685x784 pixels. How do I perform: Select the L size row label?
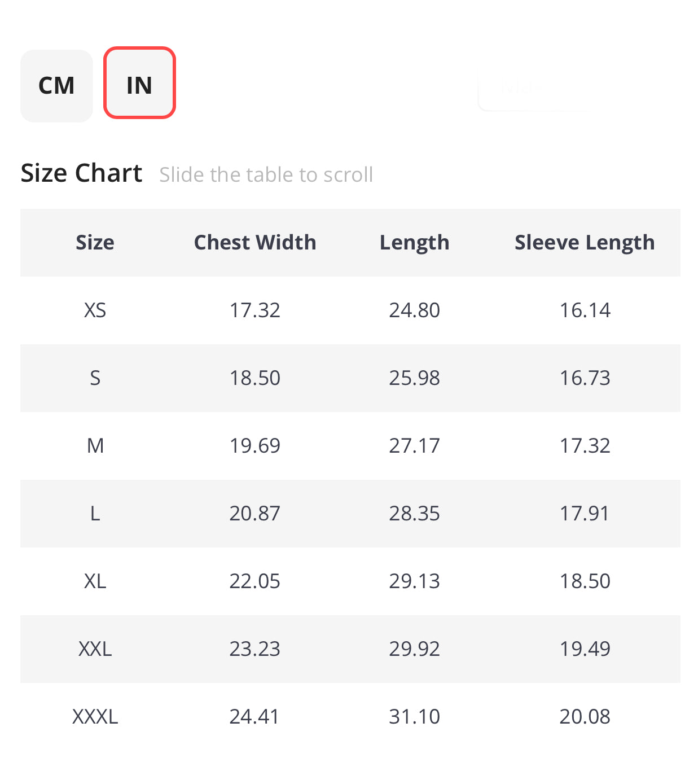(95, 514)
